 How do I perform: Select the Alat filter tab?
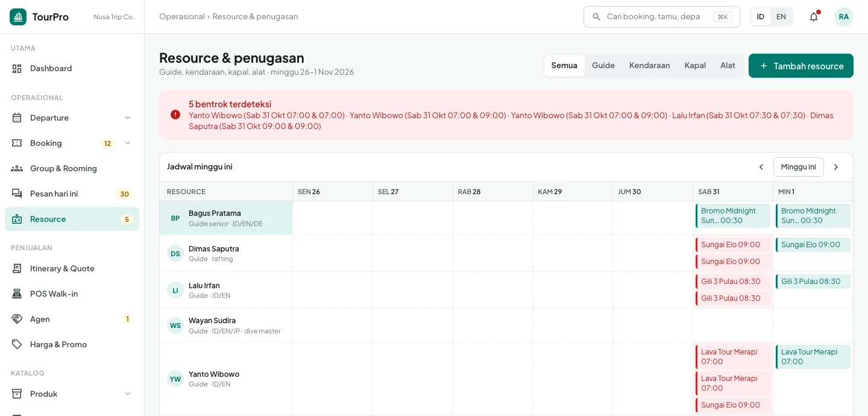[x=728, y=66]
